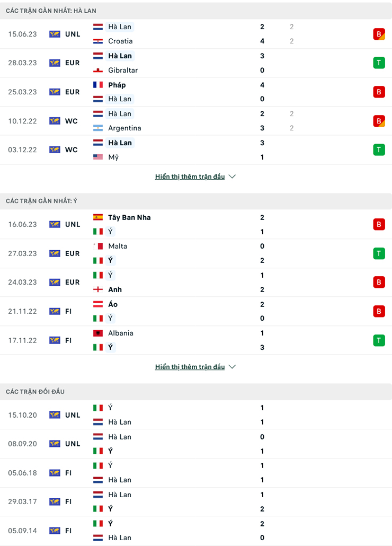392x546 pixels.
Task: Click the UNL competition icon next to 15.06.23
Action: (x=54, y=33)
